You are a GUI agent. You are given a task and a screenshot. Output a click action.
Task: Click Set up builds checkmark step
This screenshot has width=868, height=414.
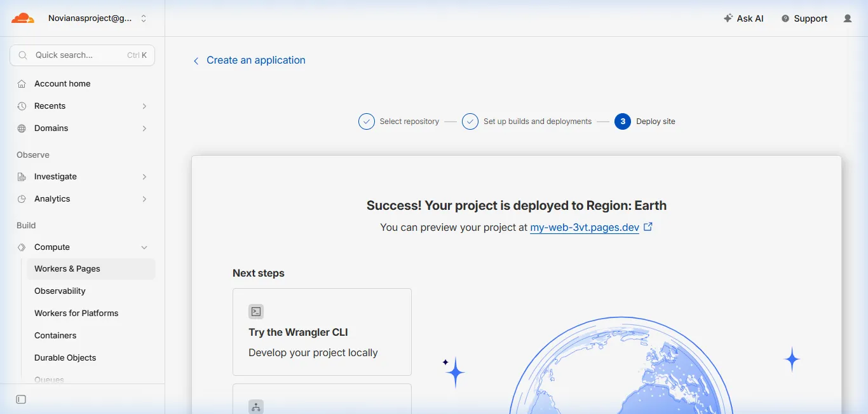(x=470, y=121)
